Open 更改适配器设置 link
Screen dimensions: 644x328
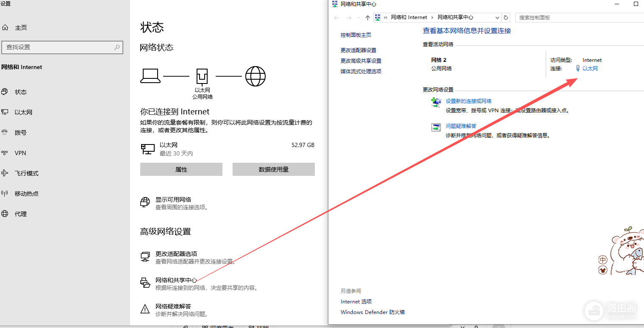coord(358,50)
